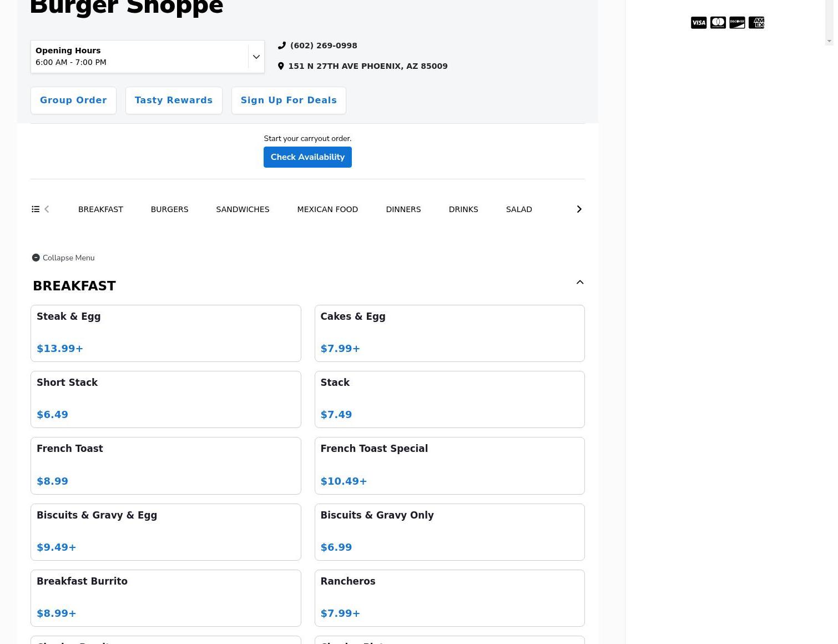Click the Mastercard icon
838x644 pixels.
pos(718,23)
